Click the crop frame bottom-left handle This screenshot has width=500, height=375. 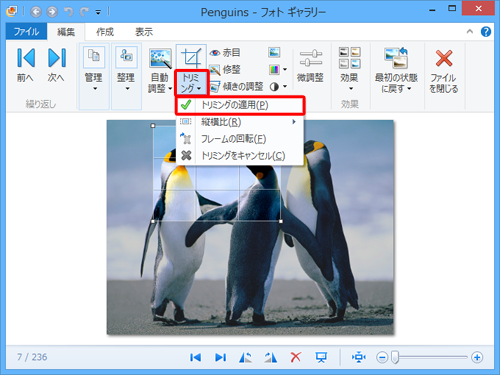click(153, 221)
